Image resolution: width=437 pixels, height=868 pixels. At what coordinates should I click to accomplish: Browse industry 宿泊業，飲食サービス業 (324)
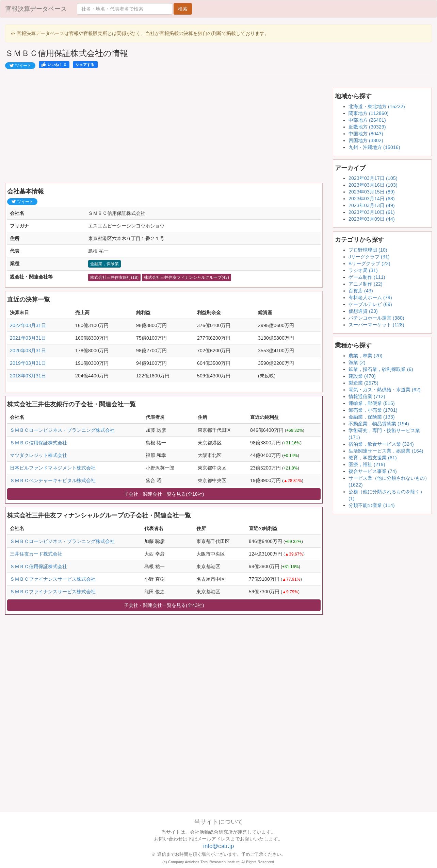pyautogui.click(x=381, y=444)
